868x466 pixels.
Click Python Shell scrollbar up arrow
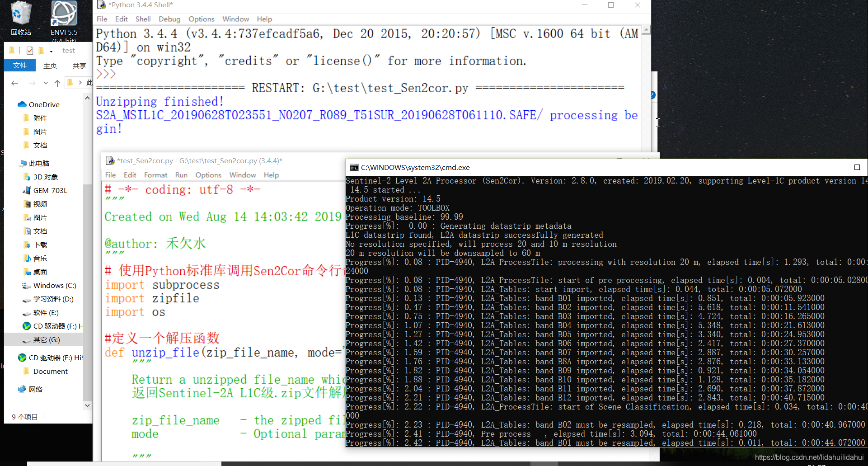click(x=646, y=30)
